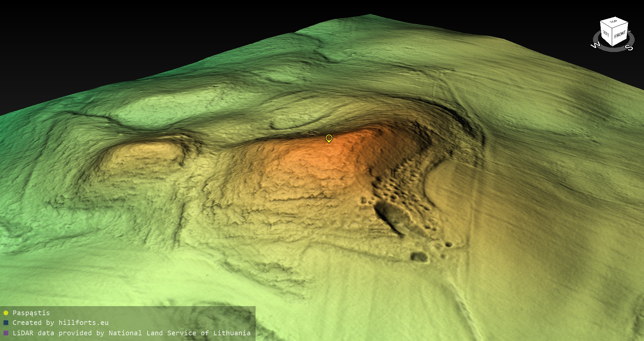Click the small round pit below the elongated pit
This screenshot has height=341, width=644.
419,257
